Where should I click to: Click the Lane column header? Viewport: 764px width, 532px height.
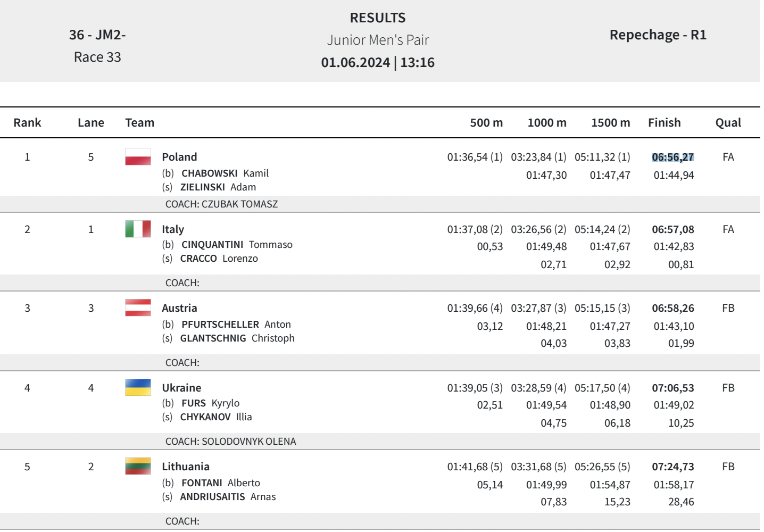(90, 122)
